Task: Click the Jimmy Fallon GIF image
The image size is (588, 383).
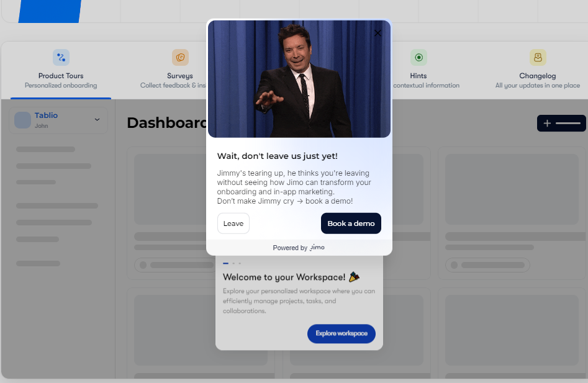Action: pyautogui.click(x=299, y=79)
